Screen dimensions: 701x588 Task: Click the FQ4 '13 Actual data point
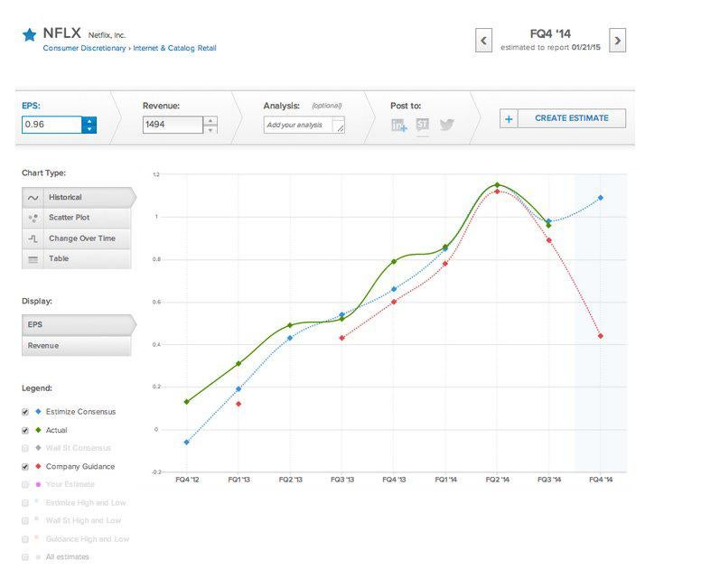point(394,262)
